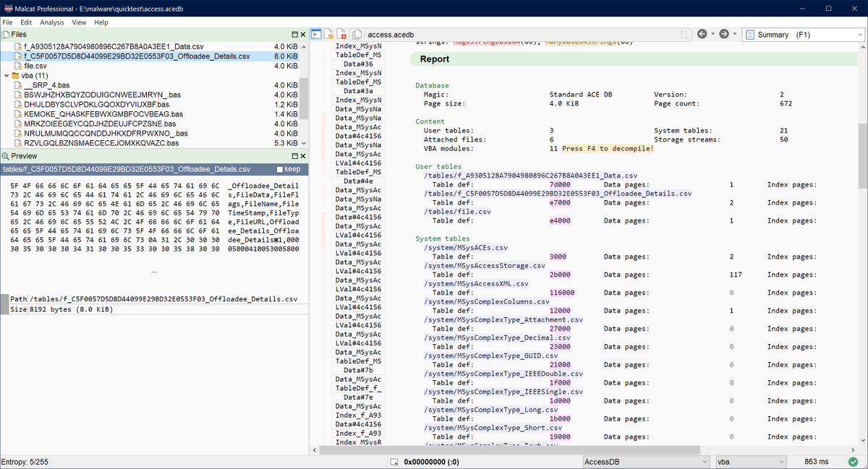Navigate back with the left arrow button
Screen dimensions: 868x469
[x=702, y=34]
